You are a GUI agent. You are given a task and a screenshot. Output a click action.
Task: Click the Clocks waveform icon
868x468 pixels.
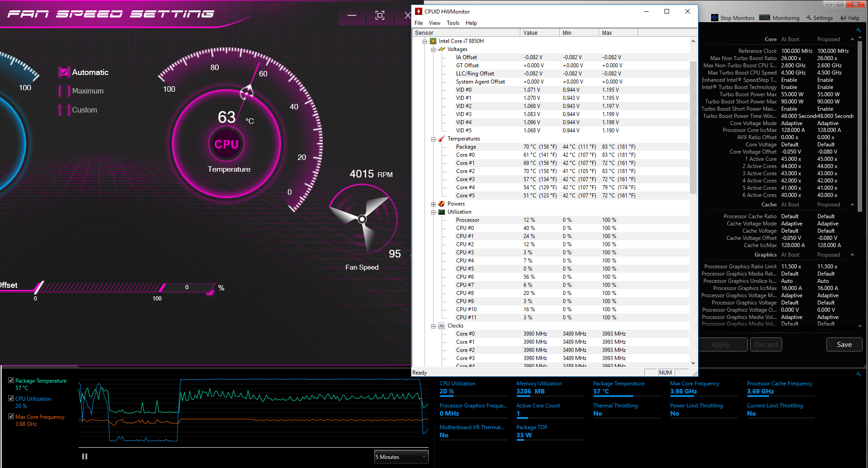pos(442,326)
